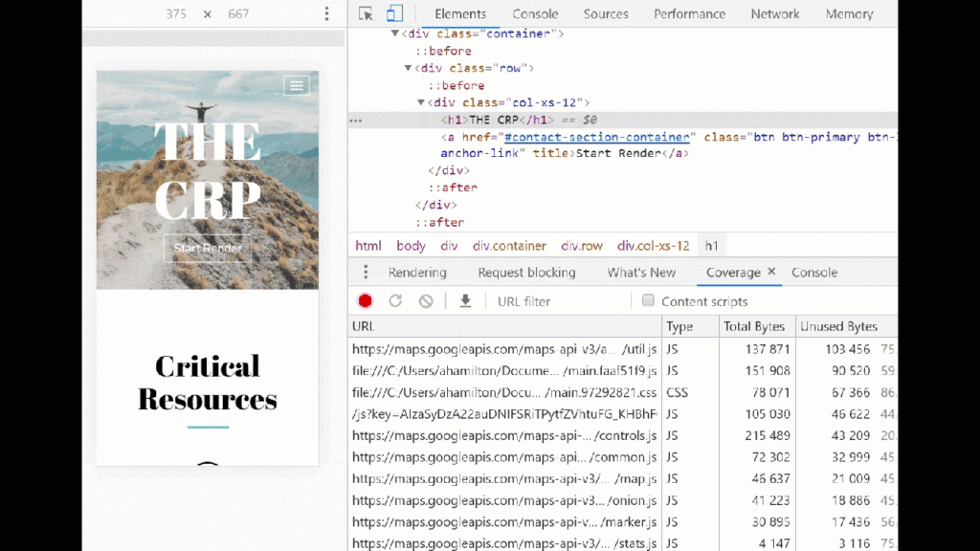
Task: Click the #contact-section-container href link
Action: (596, 137)
